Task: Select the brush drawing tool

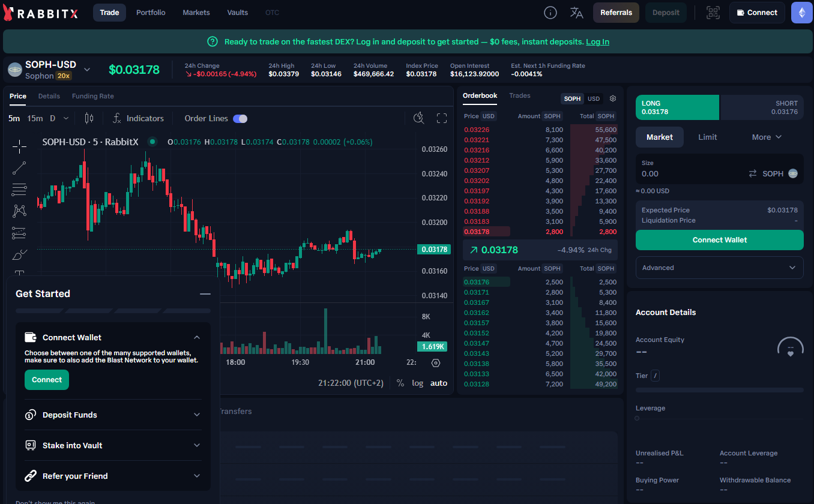Action: (19, 254)
